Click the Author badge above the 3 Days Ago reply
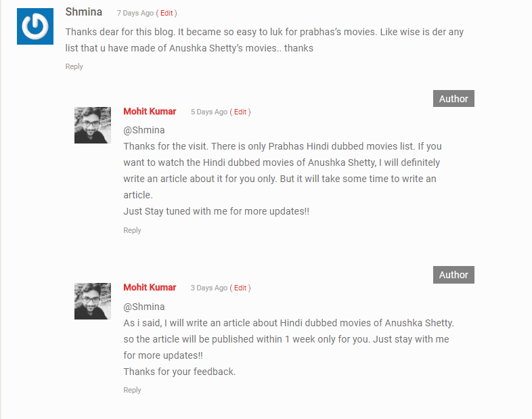The height and width of the screenshot is (419, 532). click(x=453, y=275)
